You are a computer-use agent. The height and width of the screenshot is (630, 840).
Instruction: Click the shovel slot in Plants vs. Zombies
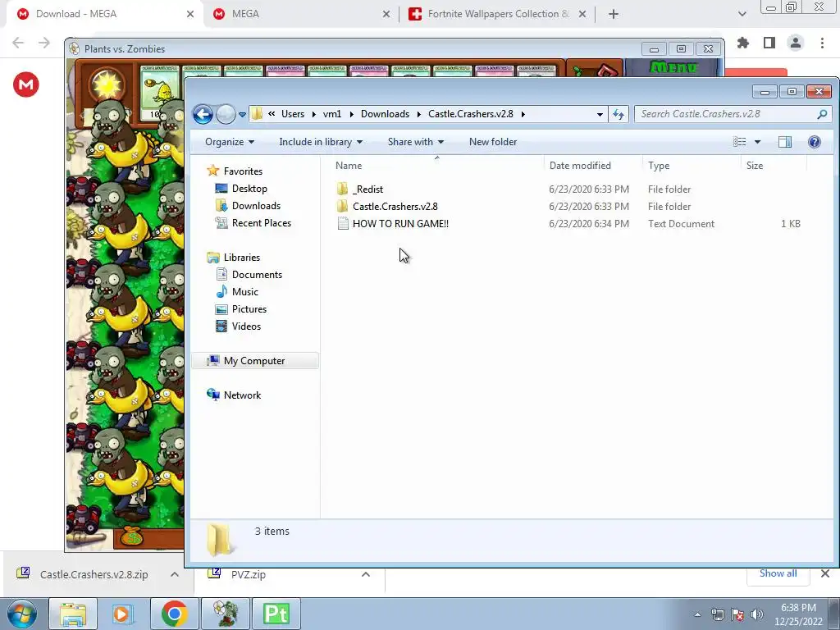coord(595,69)
